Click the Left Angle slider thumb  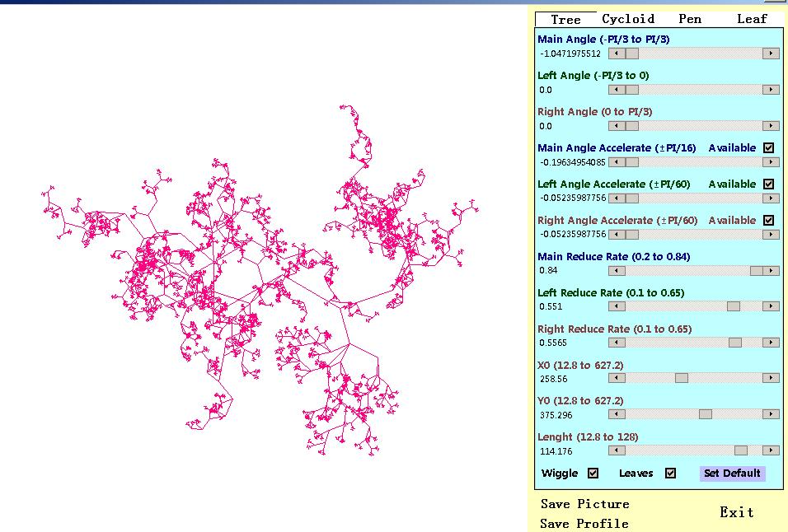pos(631,90)
